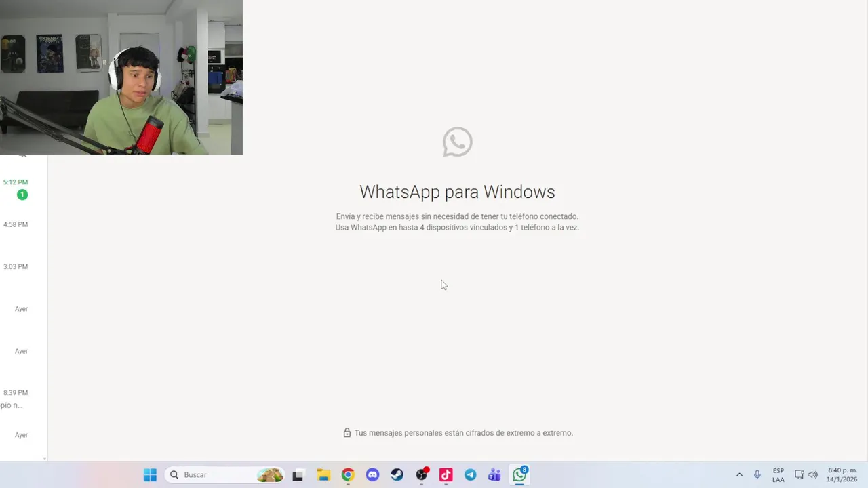Viewport: 868px width, 488px height.
Task: Click the WhatsApp logo in the welcome pane
Action: click(x=458, y=142)
